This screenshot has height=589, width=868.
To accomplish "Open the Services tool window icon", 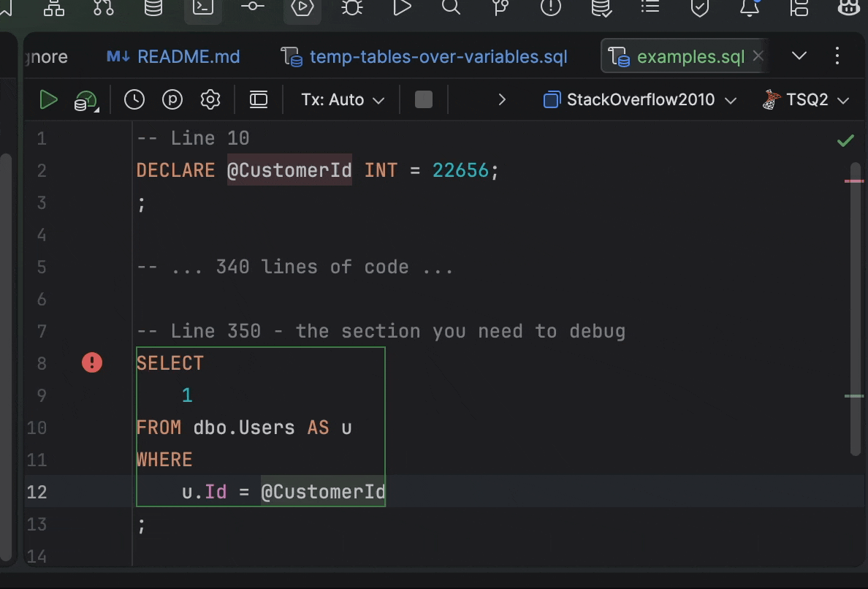I will (302, 8).
